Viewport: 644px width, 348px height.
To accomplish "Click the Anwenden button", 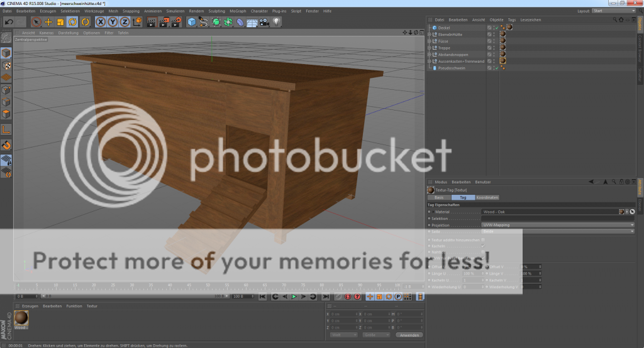I will pos(409,335).
